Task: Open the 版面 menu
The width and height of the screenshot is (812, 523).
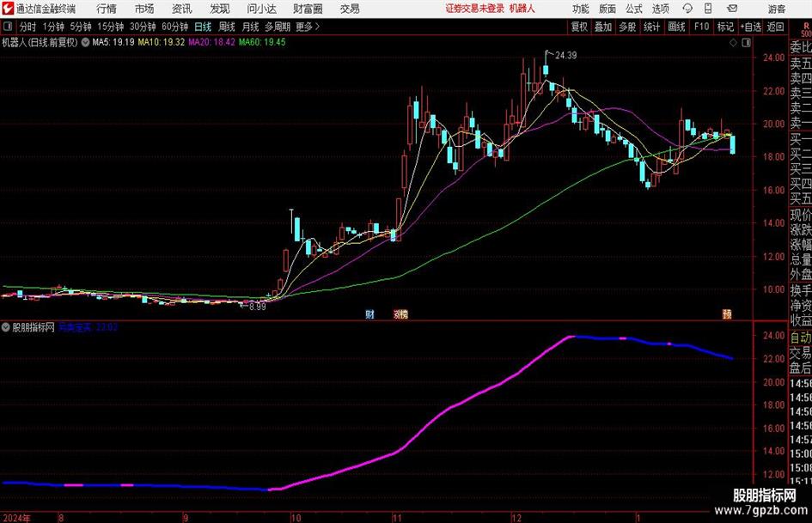Action: coord(607,9)
